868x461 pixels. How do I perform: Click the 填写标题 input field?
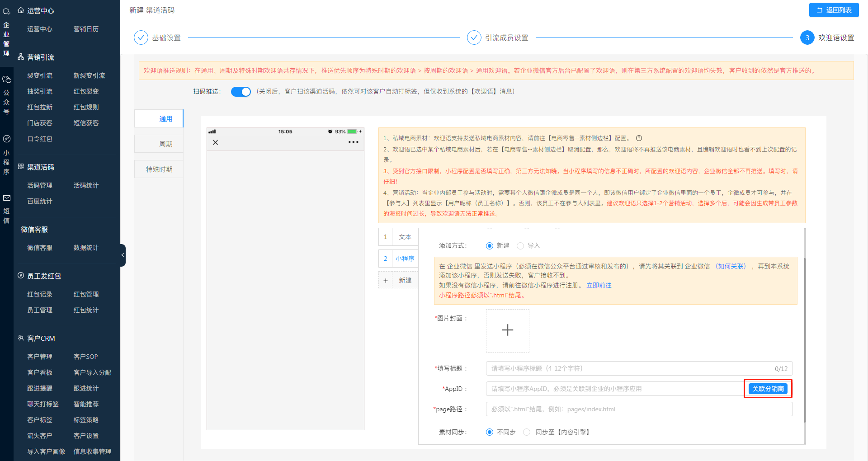pos(639,368)
